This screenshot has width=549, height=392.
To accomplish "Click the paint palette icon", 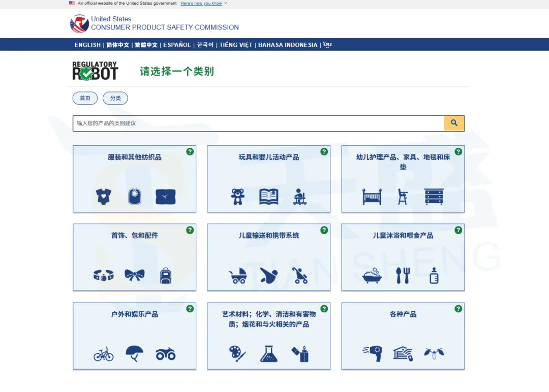I will (238, 354).
